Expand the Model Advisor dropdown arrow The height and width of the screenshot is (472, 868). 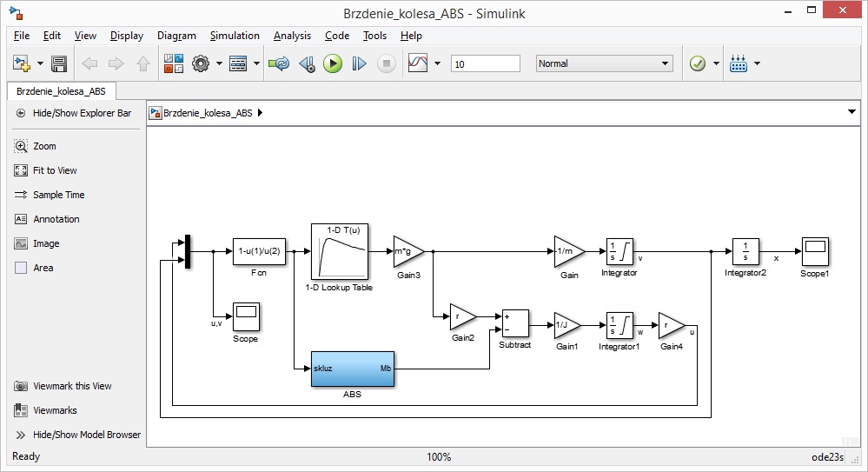point(716,63)
